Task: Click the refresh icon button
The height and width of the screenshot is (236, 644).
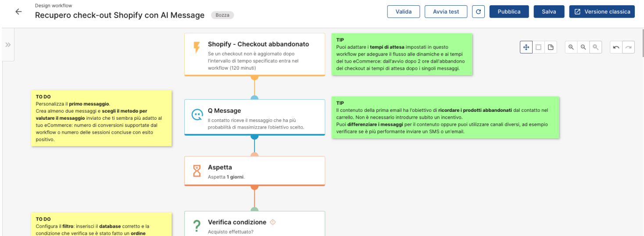Action: coord(478,12)
